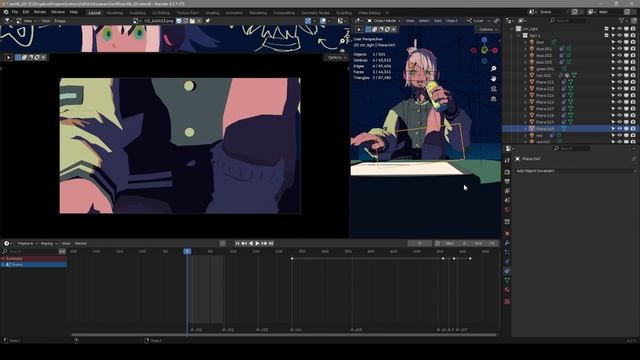
Task: Pin the image in the image editor header
Action: point(207,21)
